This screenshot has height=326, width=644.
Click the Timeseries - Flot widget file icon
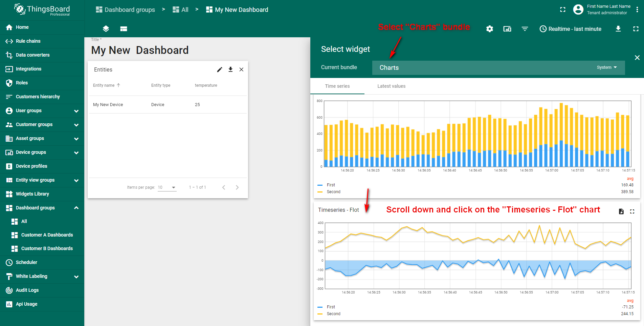pos(621,211)
